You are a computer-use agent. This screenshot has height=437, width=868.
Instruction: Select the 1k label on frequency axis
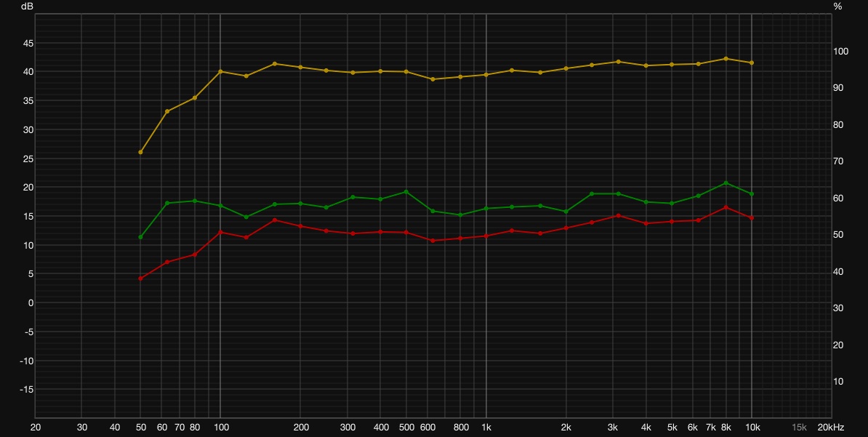[486, 428]
